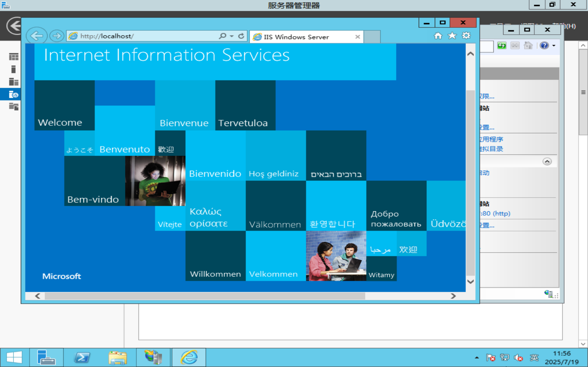The height and width of the screenshot is (367, 588).
Task: Show hidden icons with the tray arrow
Action: (477, 357)
